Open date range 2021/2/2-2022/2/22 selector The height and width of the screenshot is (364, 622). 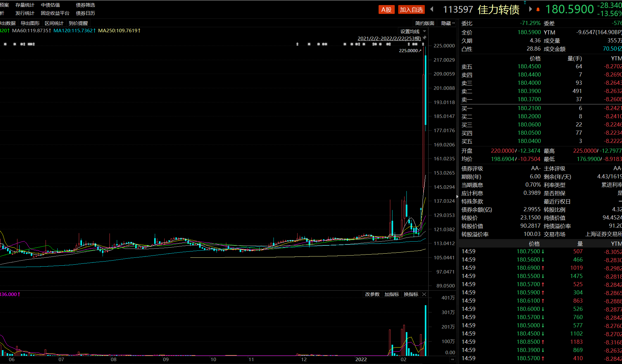click(x=389, y=38)
